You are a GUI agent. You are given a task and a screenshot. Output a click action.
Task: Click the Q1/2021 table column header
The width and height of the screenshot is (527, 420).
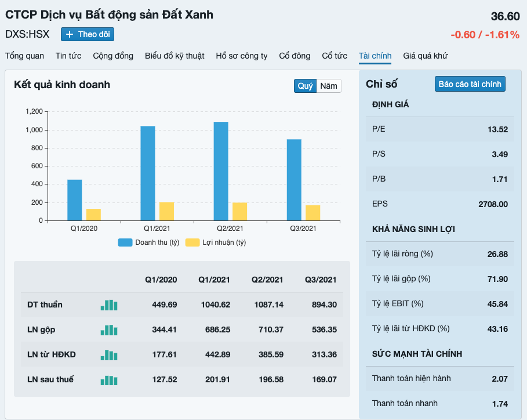pyautogui.click(x=214, y=280)
